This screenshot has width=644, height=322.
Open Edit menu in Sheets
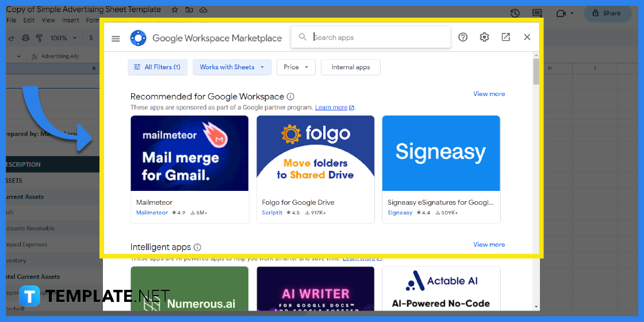(29, 20)
